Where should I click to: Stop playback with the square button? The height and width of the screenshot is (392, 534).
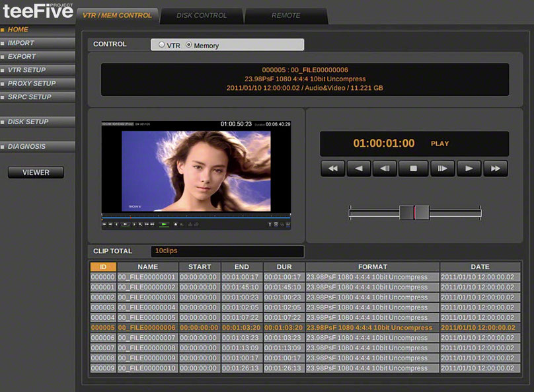(414, 169)
